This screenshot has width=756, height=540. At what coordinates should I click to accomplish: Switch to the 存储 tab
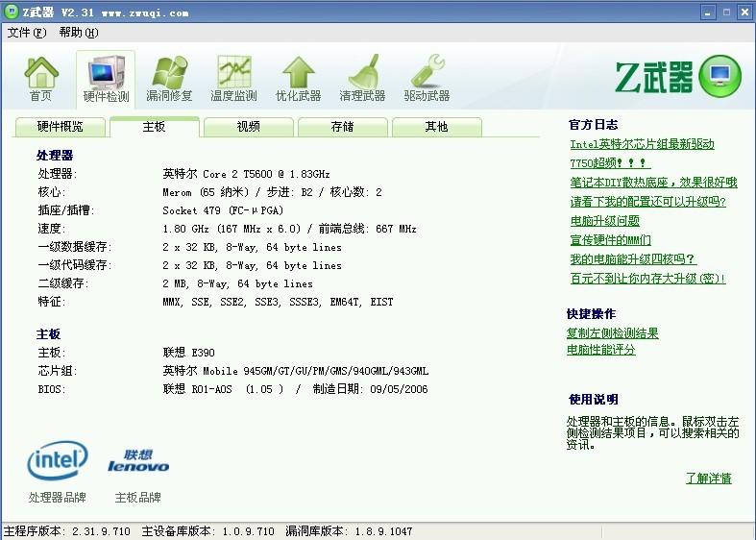pos(342,127)
